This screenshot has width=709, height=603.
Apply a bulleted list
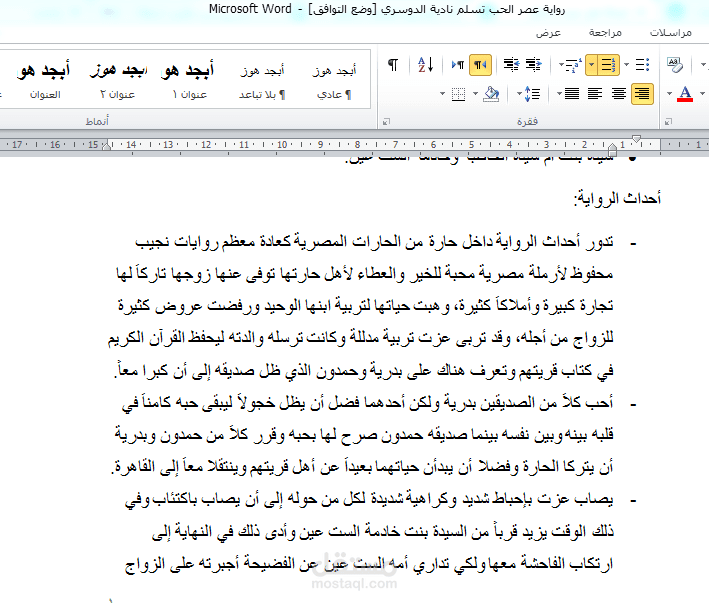click(643, 66)
